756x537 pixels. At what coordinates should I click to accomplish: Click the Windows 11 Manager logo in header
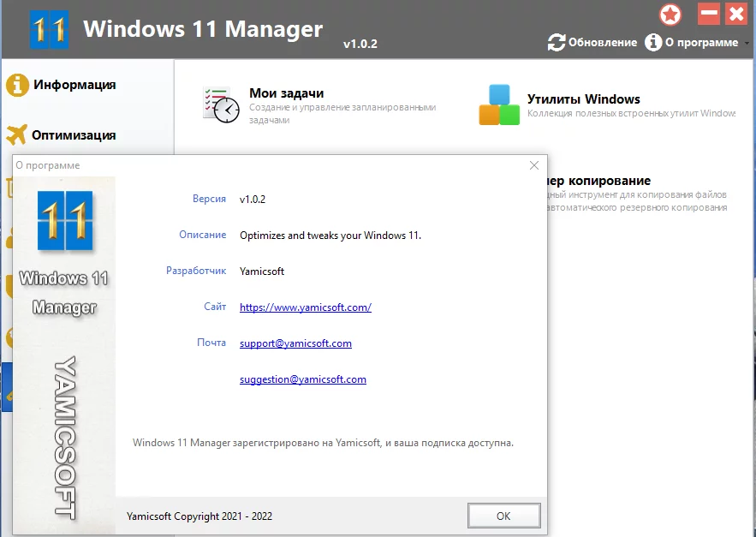pos(49,29)
